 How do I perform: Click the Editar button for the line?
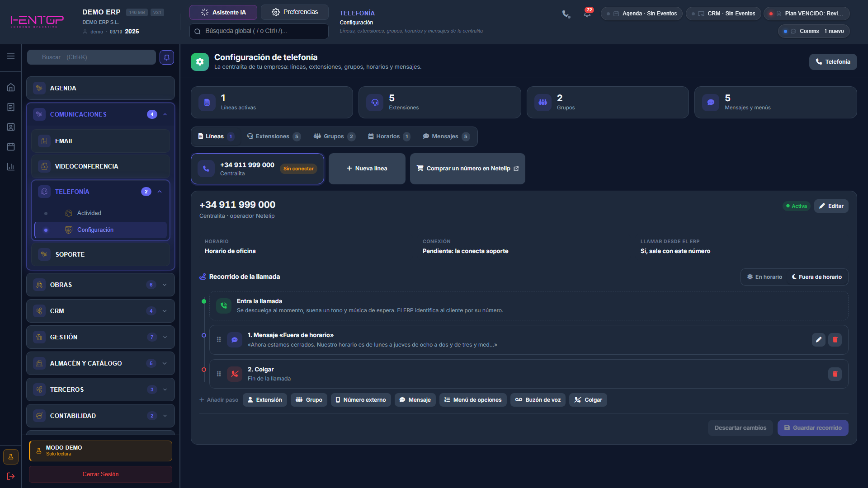coord(831,206)
